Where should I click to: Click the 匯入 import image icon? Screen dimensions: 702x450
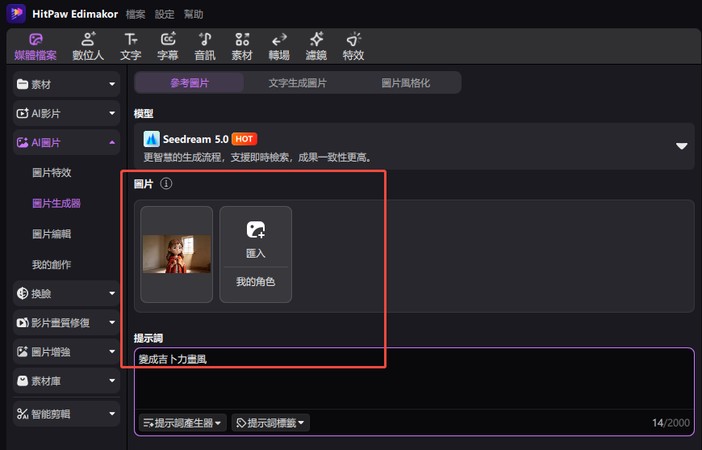coord(256,230)
